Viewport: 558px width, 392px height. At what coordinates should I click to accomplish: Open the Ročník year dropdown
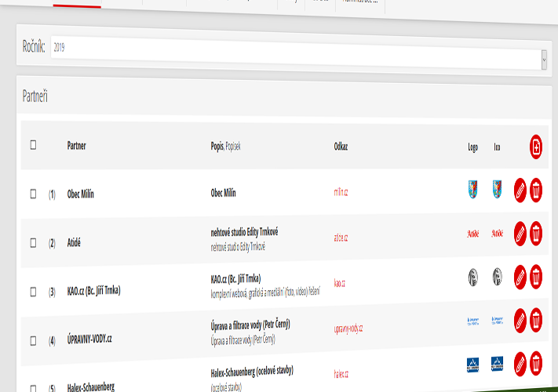[544, 59]
